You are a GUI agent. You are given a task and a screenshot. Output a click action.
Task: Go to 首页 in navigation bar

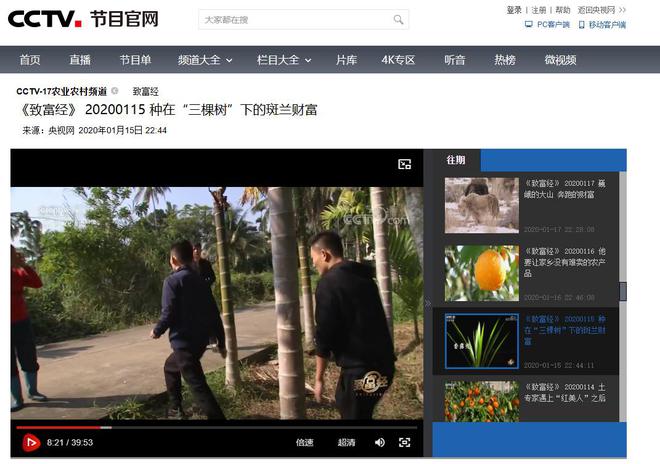click(x=30, y=60)
